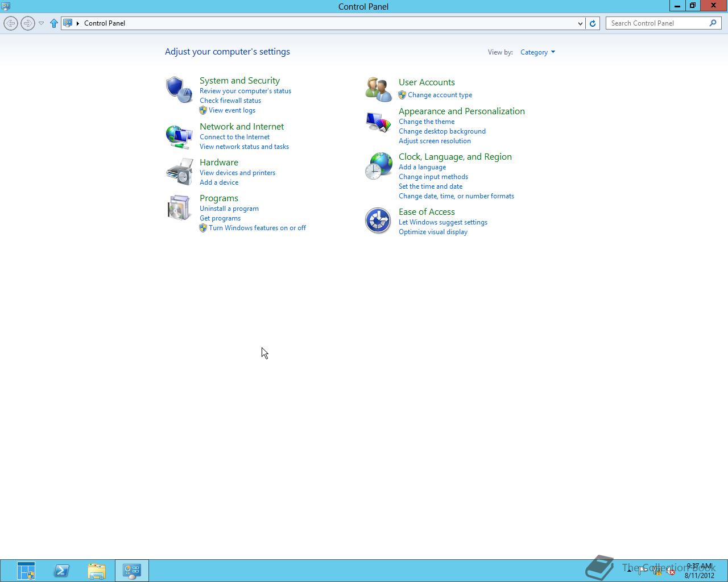Click Change date, time, or number formats
Viewport: 728px width, 582px height.
click(x=456, y=196)
